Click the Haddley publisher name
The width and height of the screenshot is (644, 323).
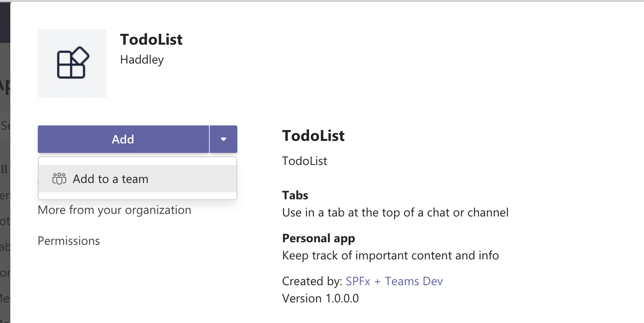(x=142, y=59)
